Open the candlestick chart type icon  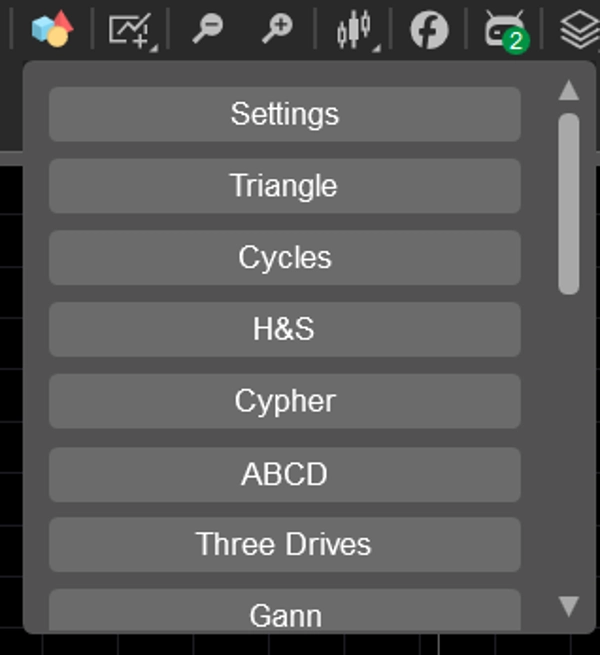[x=355, y=30]
